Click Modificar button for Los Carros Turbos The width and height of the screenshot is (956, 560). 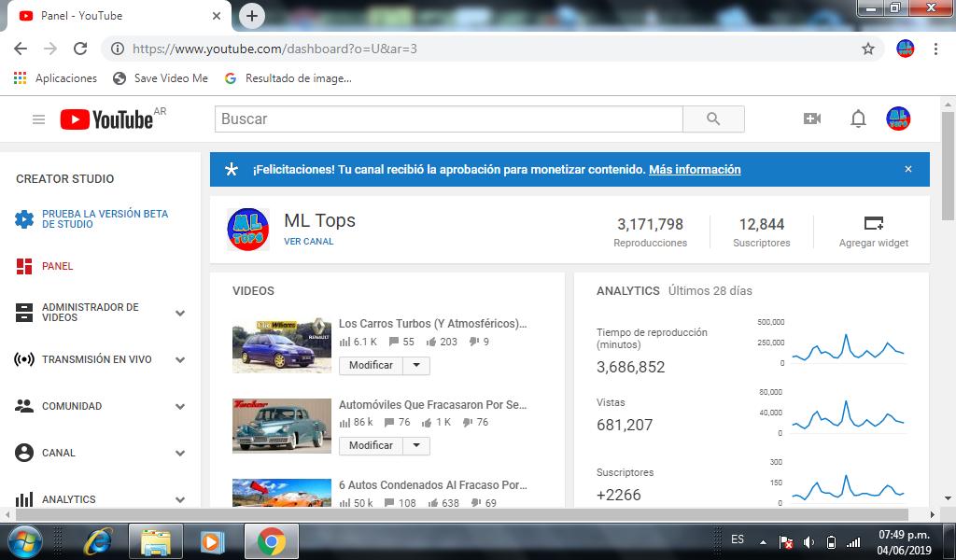point(371,365)
